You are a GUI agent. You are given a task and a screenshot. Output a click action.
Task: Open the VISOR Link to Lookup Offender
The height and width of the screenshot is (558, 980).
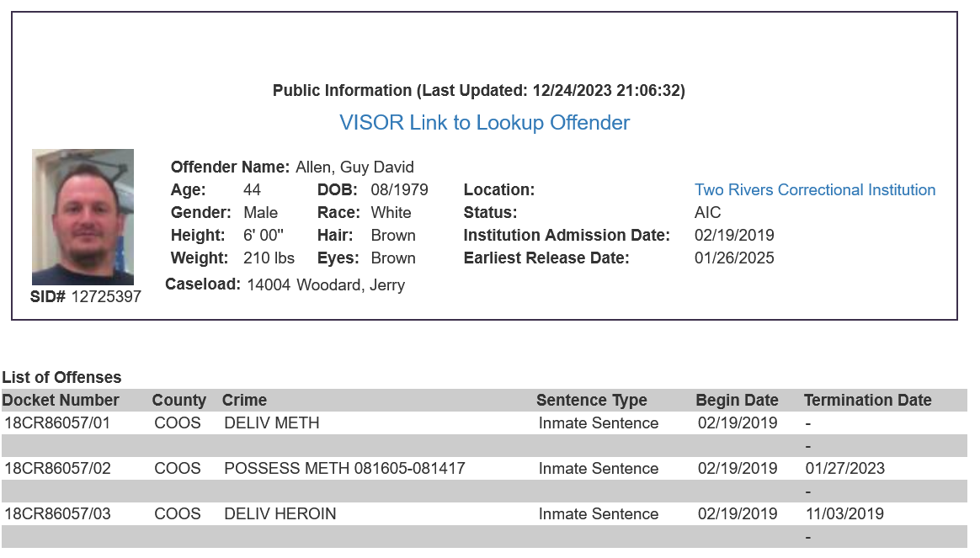[484, 123]
